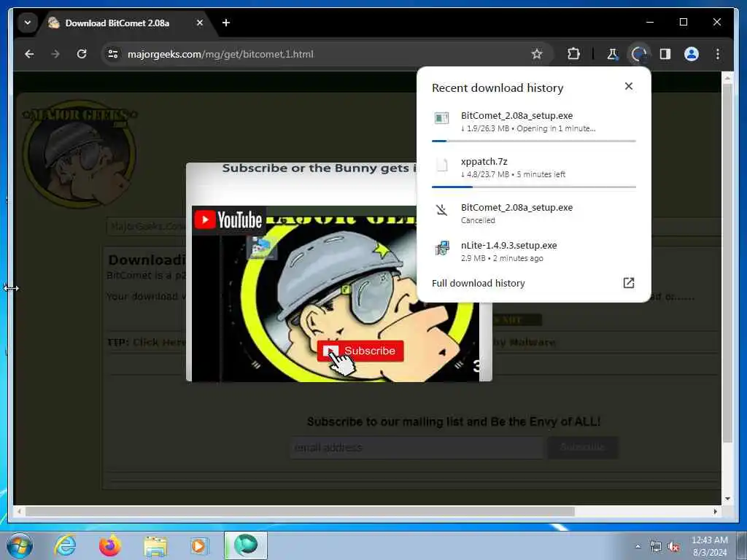This screenshot has height=560, width=747.
Task: Open Chrome three-dot menu
Action: [718, 54]
